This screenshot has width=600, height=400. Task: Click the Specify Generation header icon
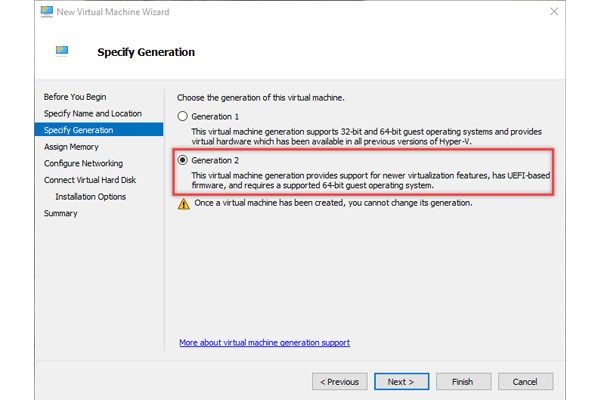[x=62, y=51]
